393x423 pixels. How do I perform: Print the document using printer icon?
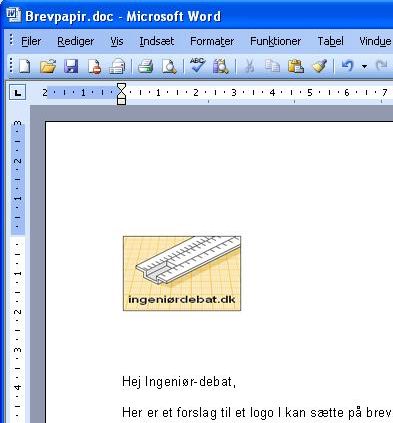tap(145, 66)
